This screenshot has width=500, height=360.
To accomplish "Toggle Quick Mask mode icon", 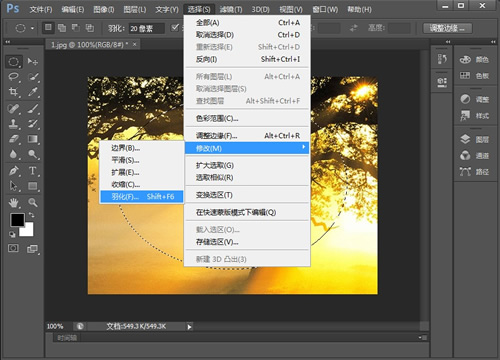I will [x=13, y=248].
